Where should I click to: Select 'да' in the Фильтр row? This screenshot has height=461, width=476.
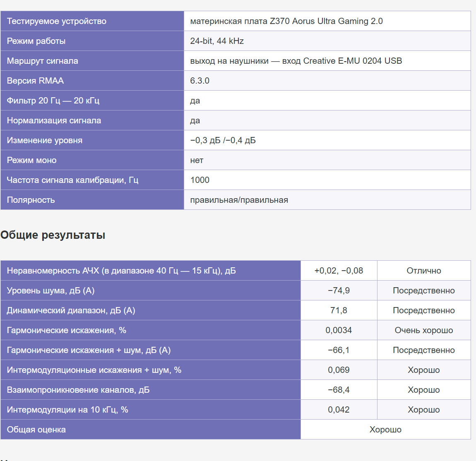pos(195,101)
